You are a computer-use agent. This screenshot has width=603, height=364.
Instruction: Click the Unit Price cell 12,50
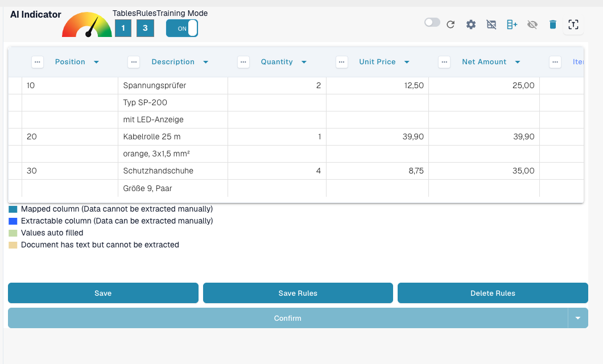pyautogui.click(x=377, y=85)
